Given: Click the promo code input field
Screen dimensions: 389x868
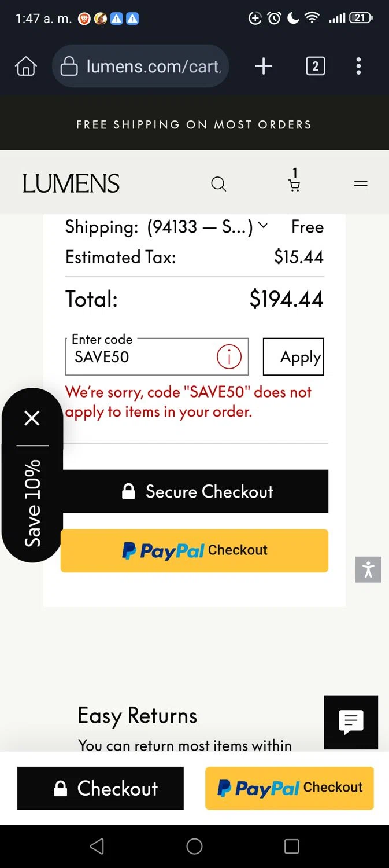Looking at the screenshot, I should click(x=142, y=357).
